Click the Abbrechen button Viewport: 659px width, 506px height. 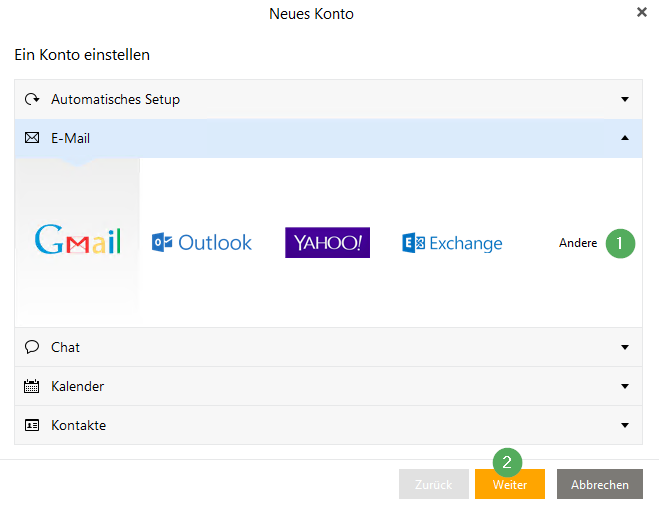coord(600,484)
